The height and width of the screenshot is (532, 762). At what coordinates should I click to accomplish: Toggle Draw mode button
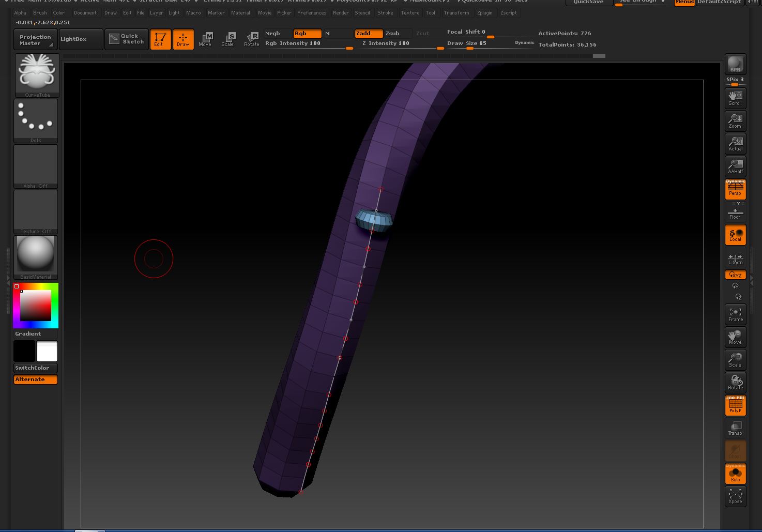coord(183,39)
